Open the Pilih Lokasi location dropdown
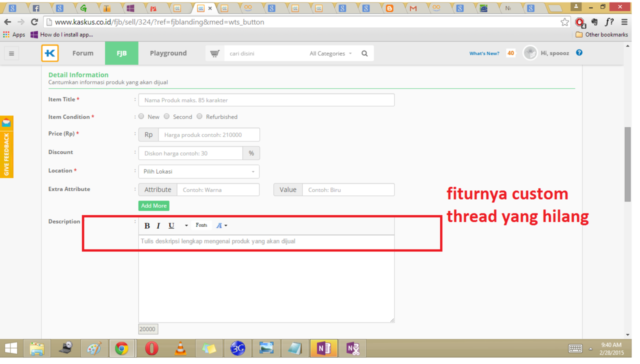Screen dimensions: 640x364 [198, 171]
